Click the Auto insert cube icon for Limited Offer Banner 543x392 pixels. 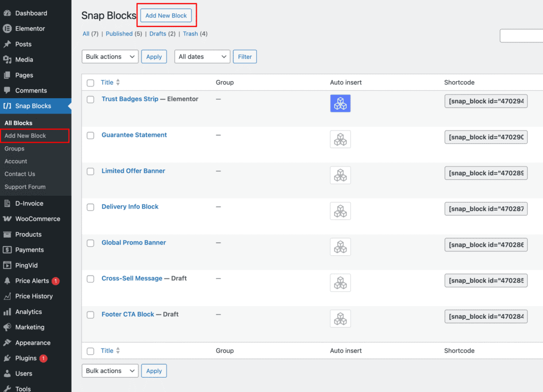[340, 175]
